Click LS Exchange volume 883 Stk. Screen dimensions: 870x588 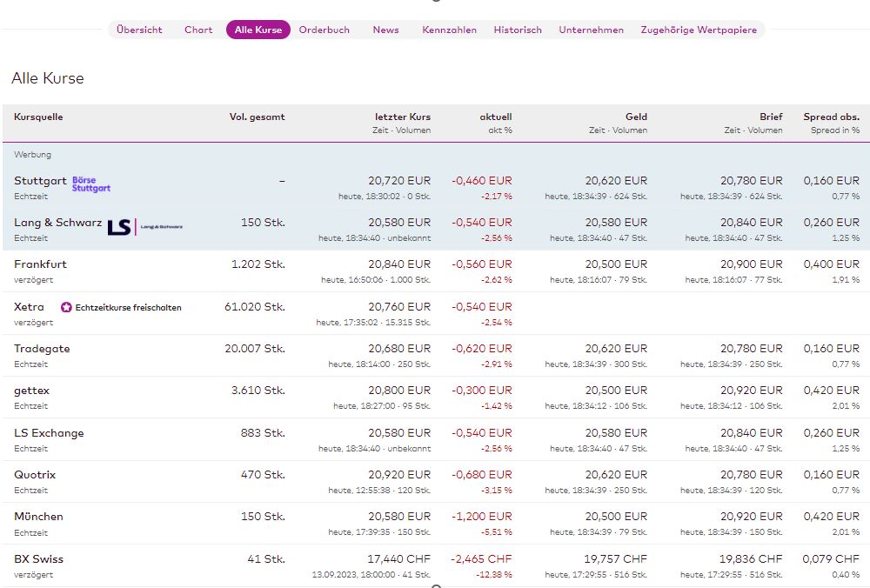click(x=263, y=432)
